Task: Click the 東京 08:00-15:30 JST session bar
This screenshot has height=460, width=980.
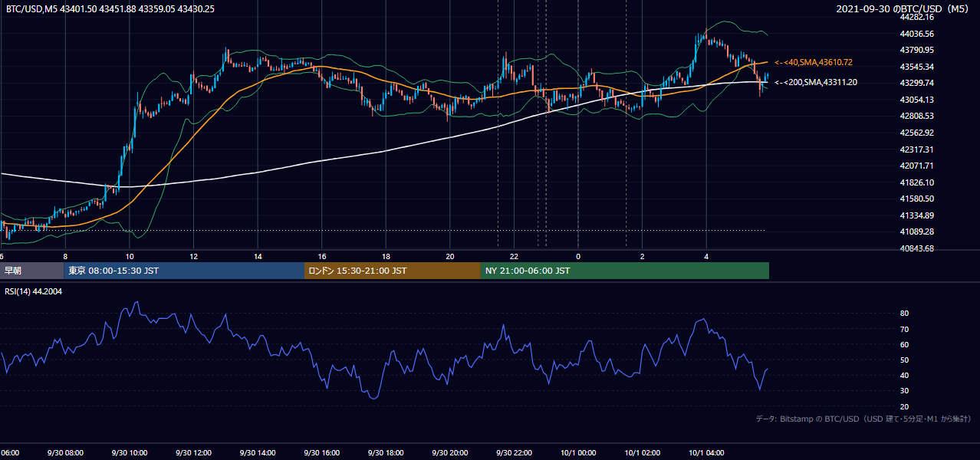Action: pos(184,271)
